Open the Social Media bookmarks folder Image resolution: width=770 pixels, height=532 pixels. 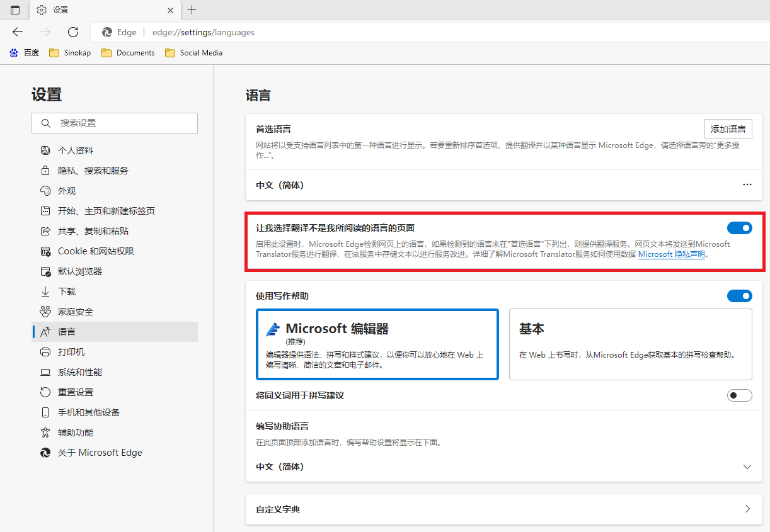coord(193,53)
